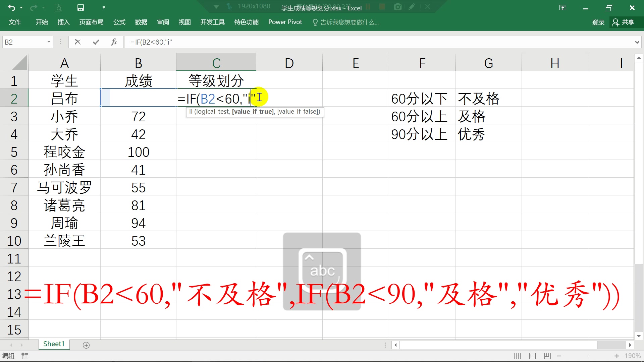This screenshot has width=644, height=362.
Task: Open the Power Pivot tab
Action: [285, 22]
